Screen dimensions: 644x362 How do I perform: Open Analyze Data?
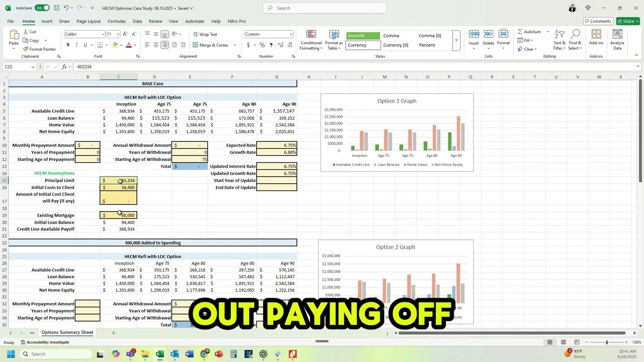617,39
